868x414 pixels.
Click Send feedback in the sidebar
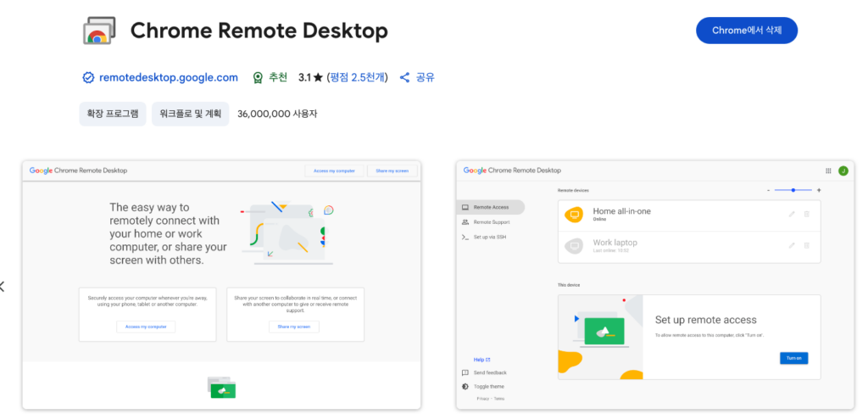click(x=490, y=373)
